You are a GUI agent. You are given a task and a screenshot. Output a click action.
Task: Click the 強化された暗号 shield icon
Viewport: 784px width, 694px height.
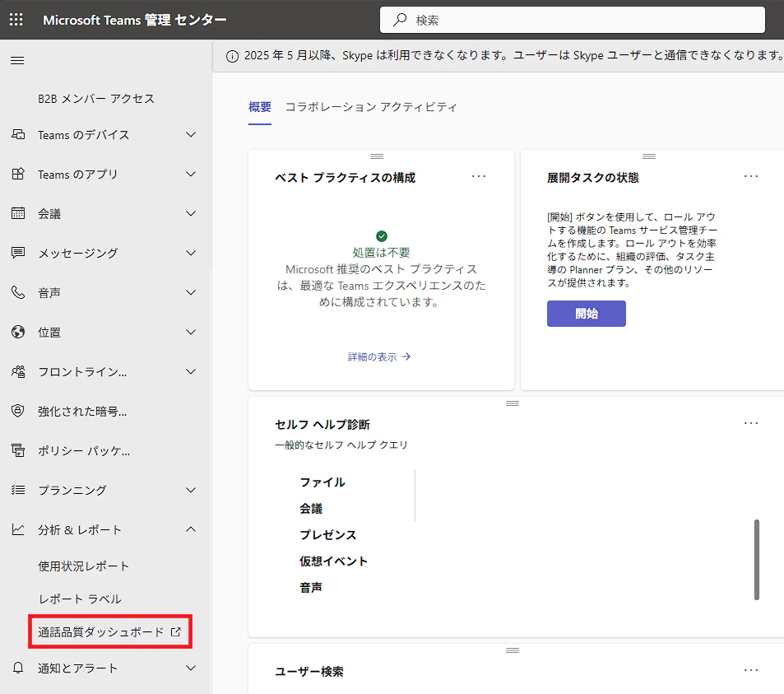[18, 411]
